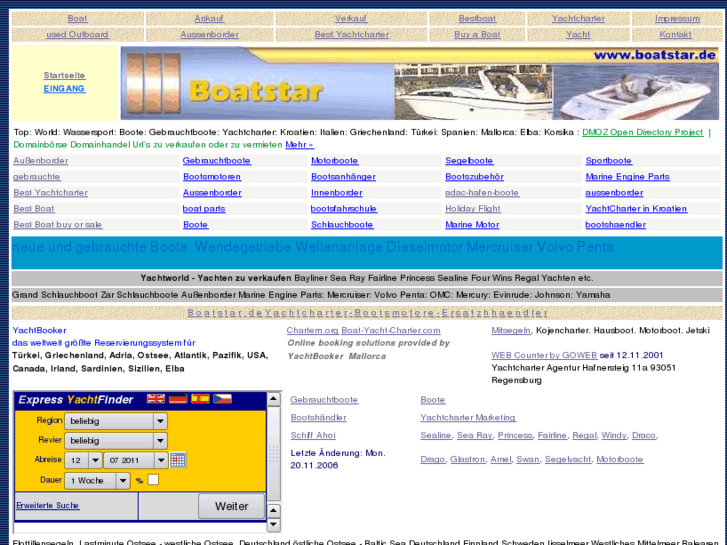Open the Holiday Flight link
Image resolution: width=727 pixels, height=545 pixels.
472,209
